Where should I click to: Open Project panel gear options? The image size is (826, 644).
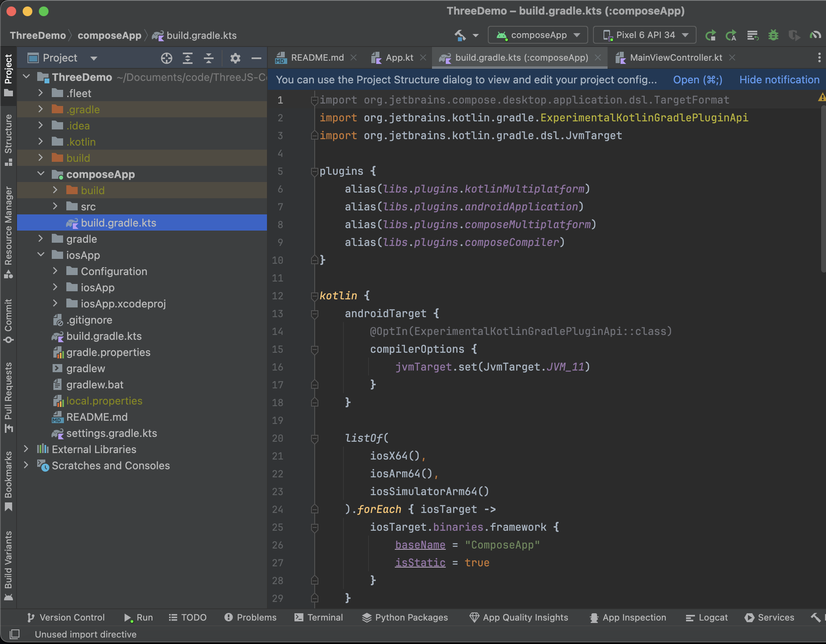click(235, 58)
